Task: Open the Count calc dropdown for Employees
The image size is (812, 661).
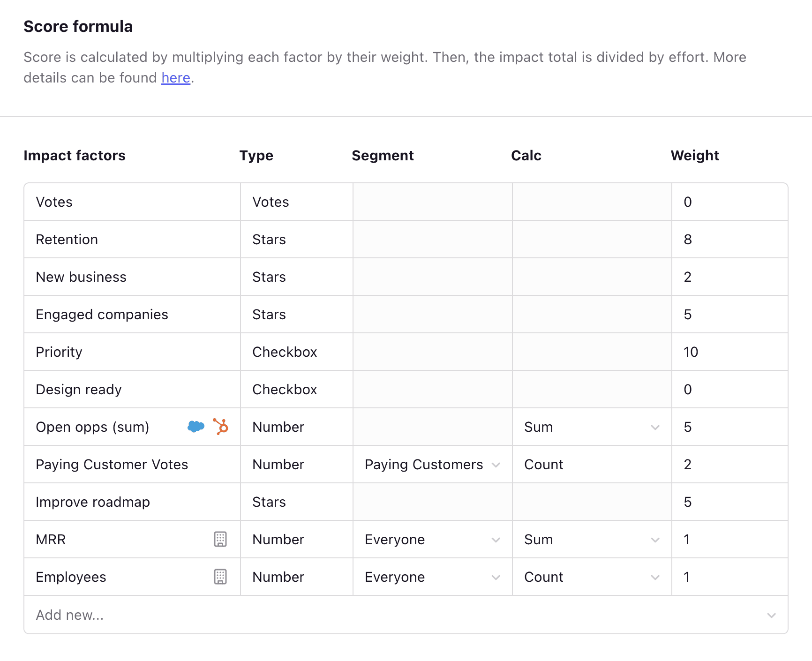Action: click(592, 577)
